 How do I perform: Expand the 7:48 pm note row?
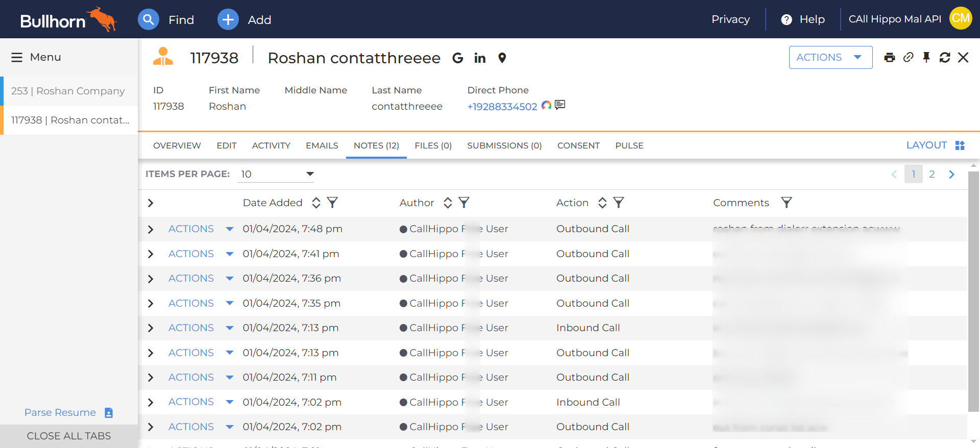point(151,229)
